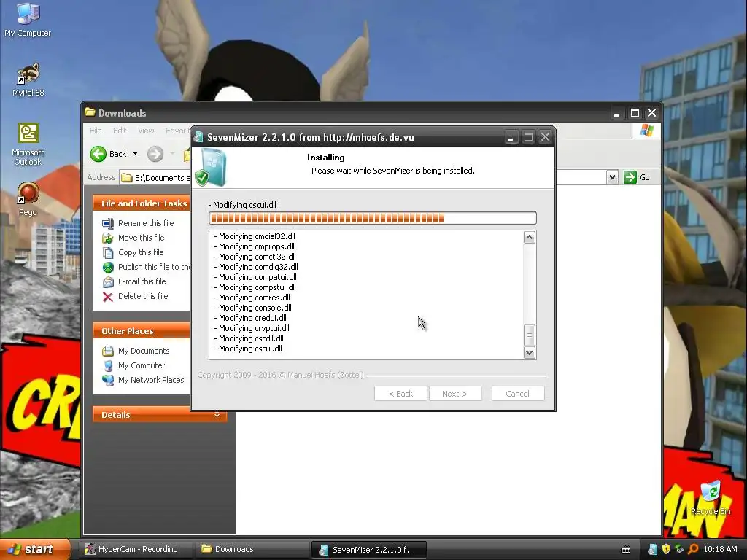Viewport: 747px width, 560px height.
Task: Open the Start menu
Action: (35, 549)
